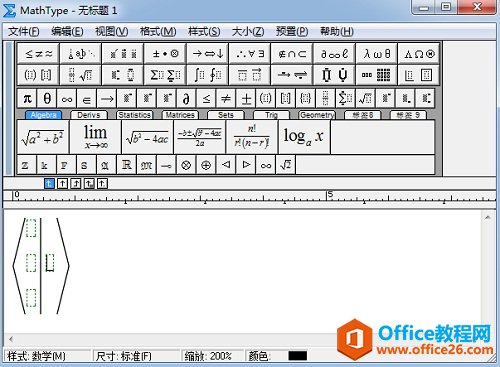
Task: Select the center-justified tab stop
Action: 62,183
